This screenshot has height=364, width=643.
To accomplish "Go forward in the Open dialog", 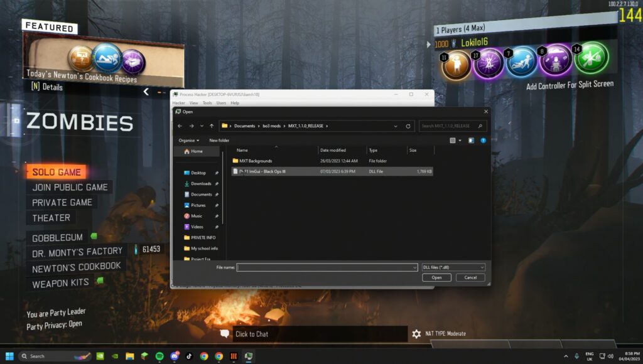I will 192,126.
